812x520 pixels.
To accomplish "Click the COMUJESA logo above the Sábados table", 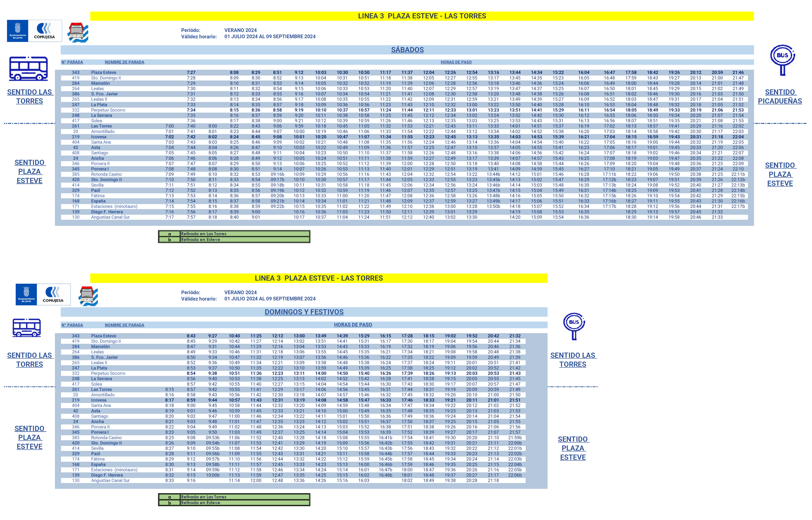I will 45,31.
